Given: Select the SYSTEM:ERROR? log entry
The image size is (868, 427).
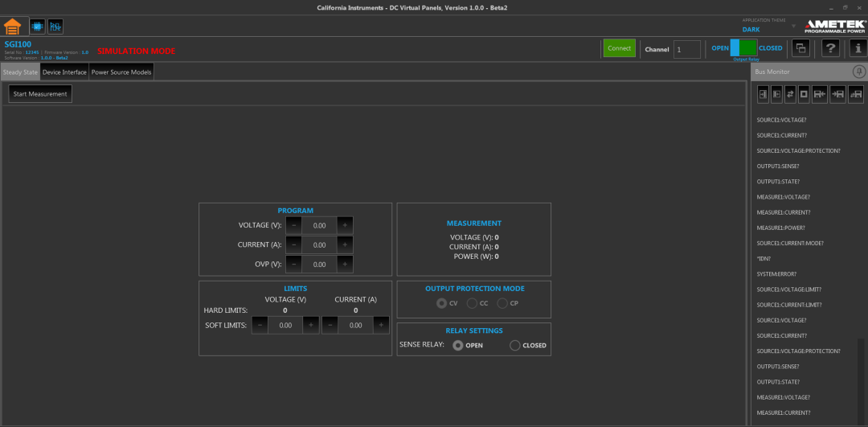Looking at the screenshot, I should coord(776,274).
